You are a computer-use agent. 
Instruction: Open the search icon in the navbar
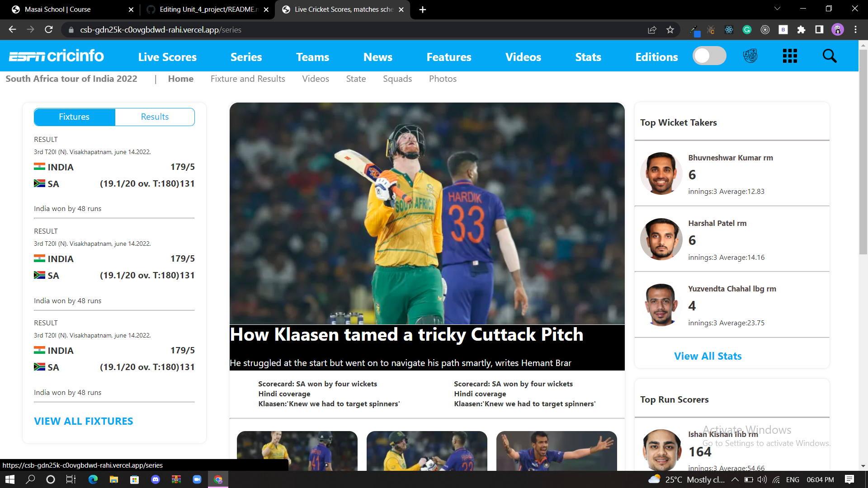click(x=829, y=56)
